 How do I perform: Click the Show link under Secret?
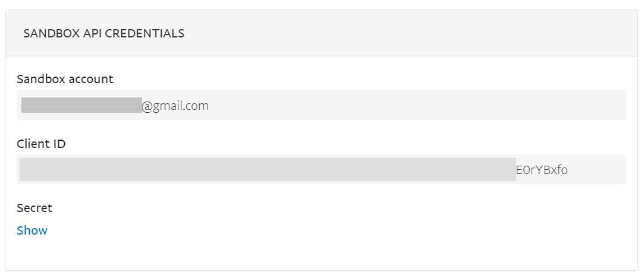click(x=32, y=230)
